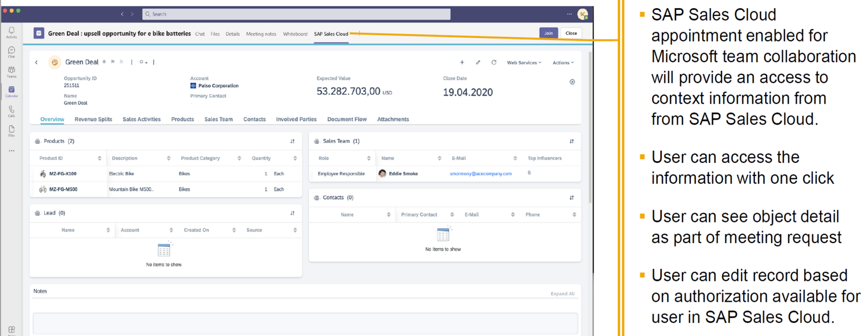
Task: Go forward with Teams history arrow
Action: pyautogui.click(x=132, y=14)
